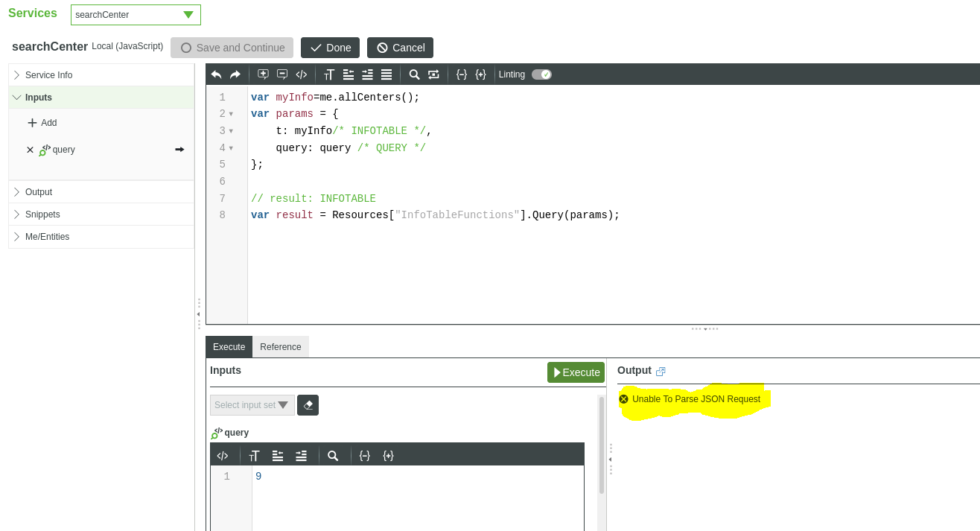This screenshot has height=531, width=980.
Task: Expand the Snippets section
Action: [x=42, y=214]
